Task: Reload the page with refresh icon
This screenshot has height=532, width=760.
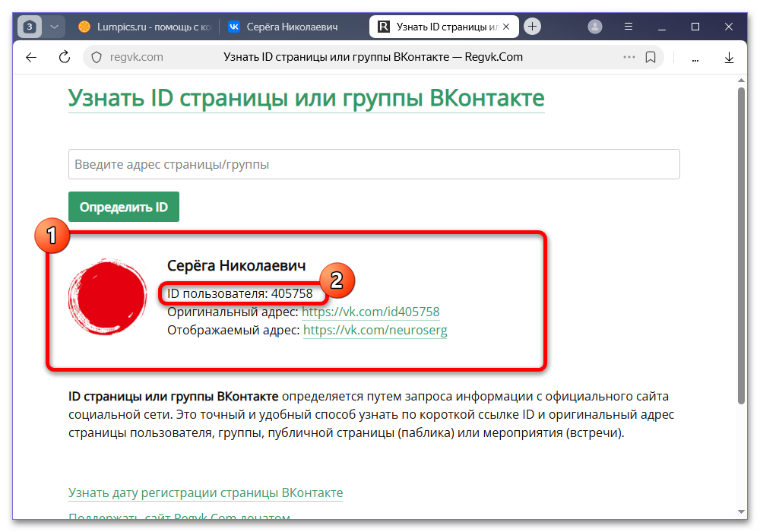Action: (64, 57)
